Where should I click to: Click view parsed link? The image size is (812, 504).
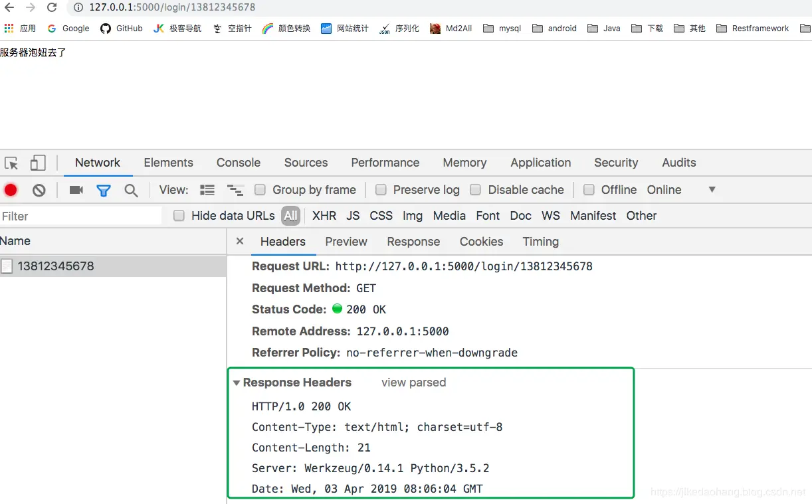pos(414,383)
